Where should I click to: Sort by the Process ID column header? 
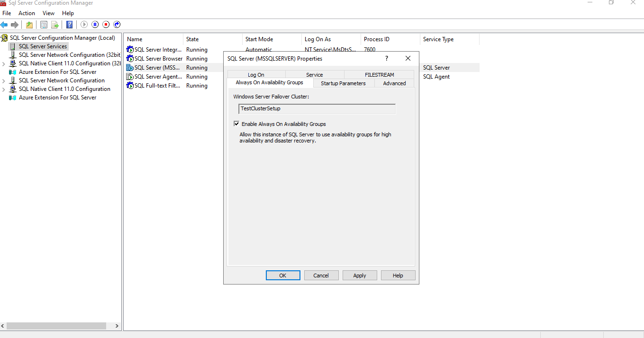pyautogui.click(x=390, y=39)
